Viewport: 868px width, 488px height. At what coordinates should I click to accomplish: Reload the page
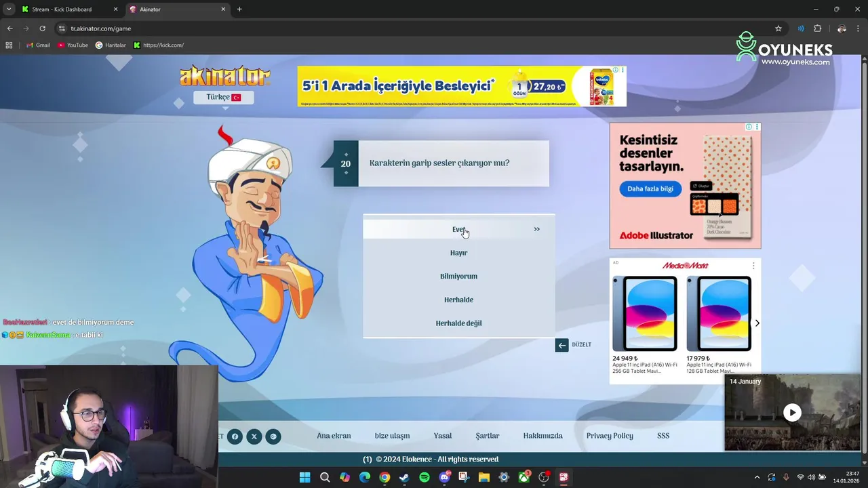(42, 28)
